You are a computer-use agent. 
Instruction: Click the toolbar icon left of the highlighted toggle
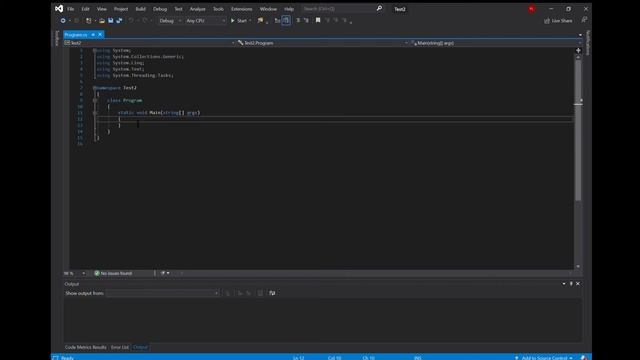click(x=277, y=20)
